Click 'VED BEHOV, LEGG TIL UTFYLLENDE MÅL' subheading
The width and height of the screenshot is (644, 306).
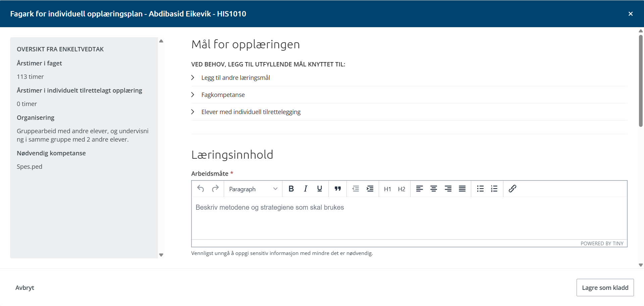pos(268,64)
